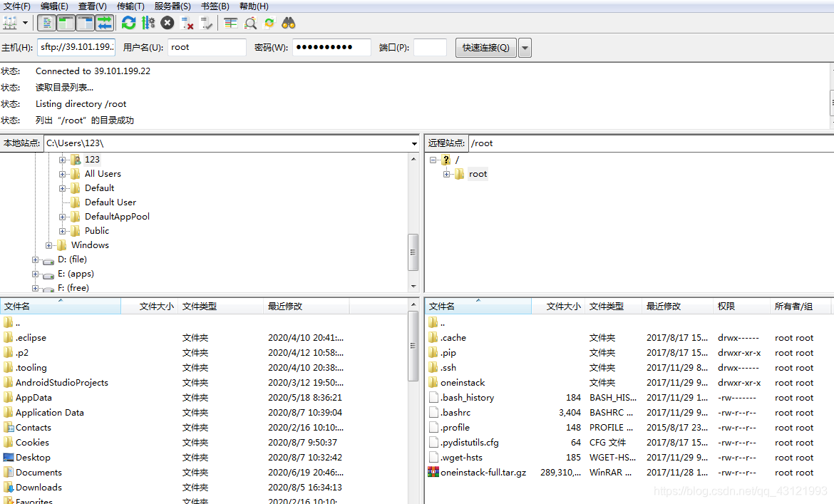The width and height of the screenshot is (834, 504).
Task: Select oneinstack-full.tar.gz remote file
Action: (483, 473)
